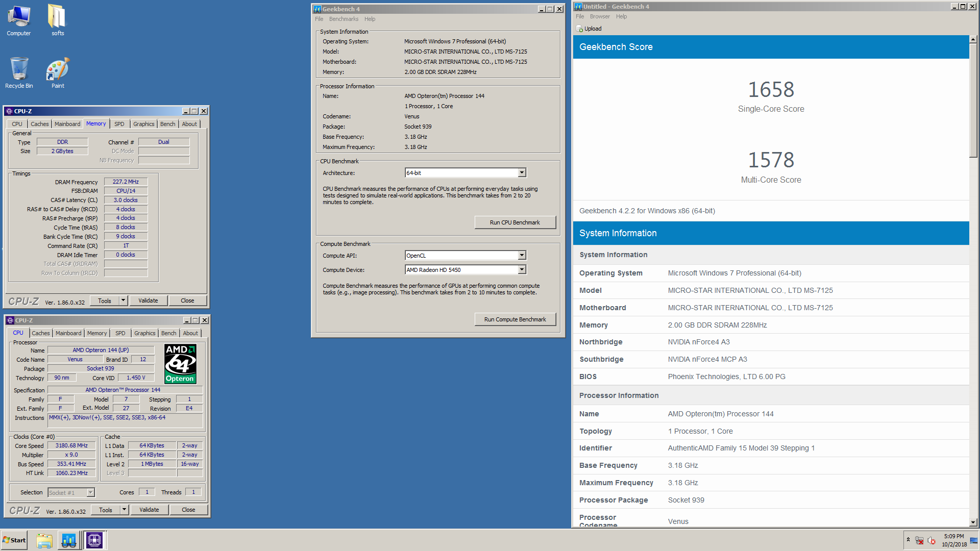Screen dimensions: 980x551
Task: Click Validate in the lower CPU-Z window
Action: click(x=149, y=510)
